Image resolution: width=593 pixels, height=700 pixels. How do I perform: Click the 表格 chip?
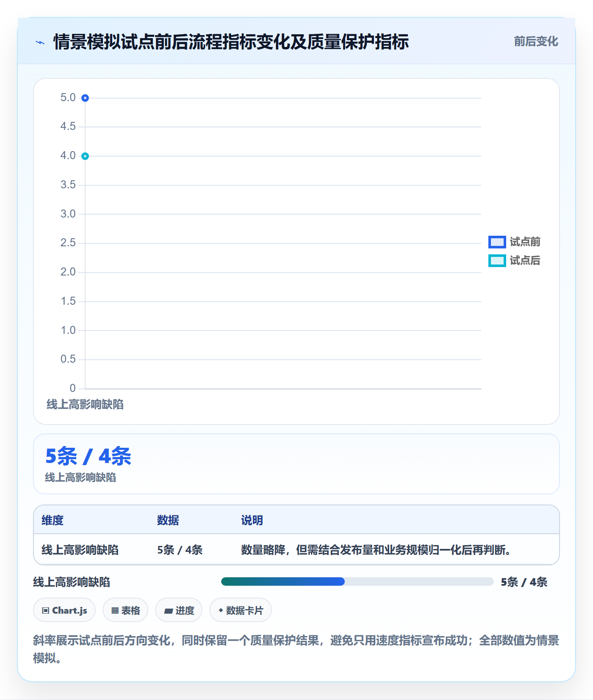[x=125, y=610]
